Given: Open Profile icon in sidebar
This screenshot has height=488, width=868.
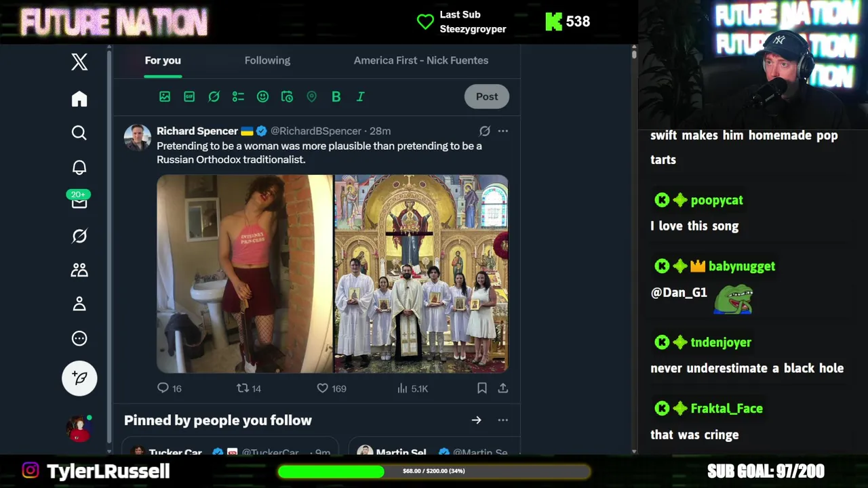Looking at the screenshot, I should [79, 304].
